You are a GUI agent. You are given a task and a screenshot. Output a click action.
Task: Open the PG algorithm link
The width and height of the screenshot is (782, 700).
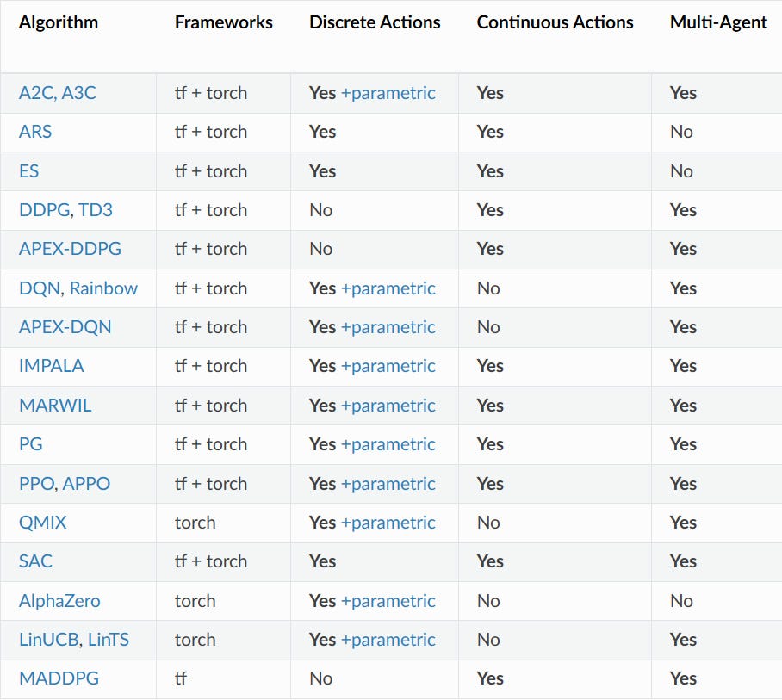click(x=30, y=444)
